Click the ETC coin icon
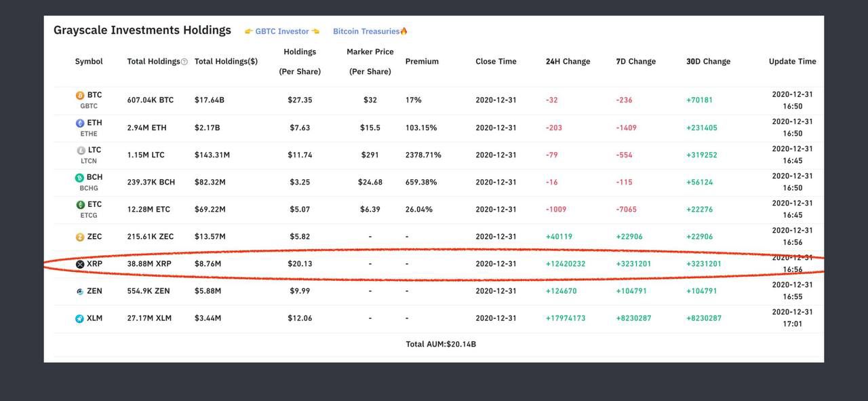The width and height of the screenshot is (868, 401). tap(80, 205)
